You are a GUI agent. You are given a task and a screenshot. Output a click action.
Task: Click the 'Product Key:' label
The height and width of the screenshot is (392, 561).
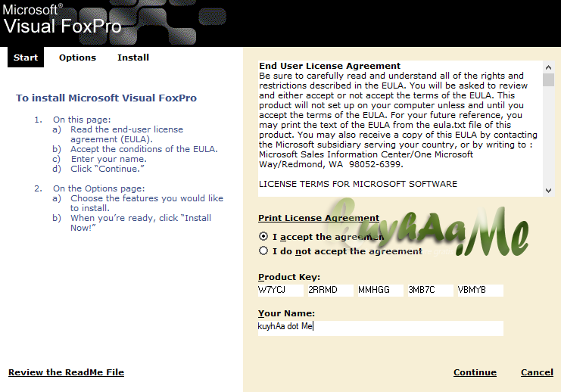(289, 277)
